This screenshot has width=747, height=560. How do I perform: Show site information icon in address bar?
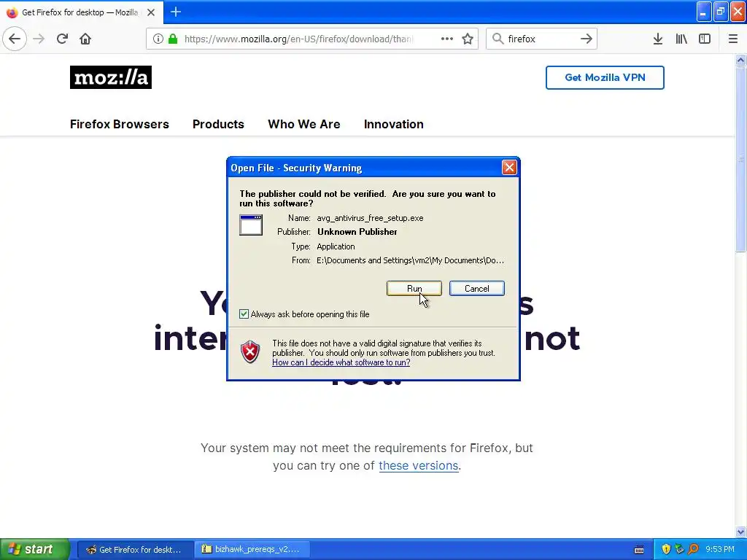tap(158, 39)
